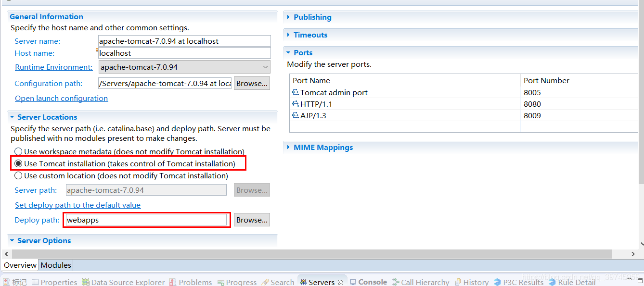Click the horizontal scrollbar left arrow
Screen dimensions: 644x286
tap(6, 254)
